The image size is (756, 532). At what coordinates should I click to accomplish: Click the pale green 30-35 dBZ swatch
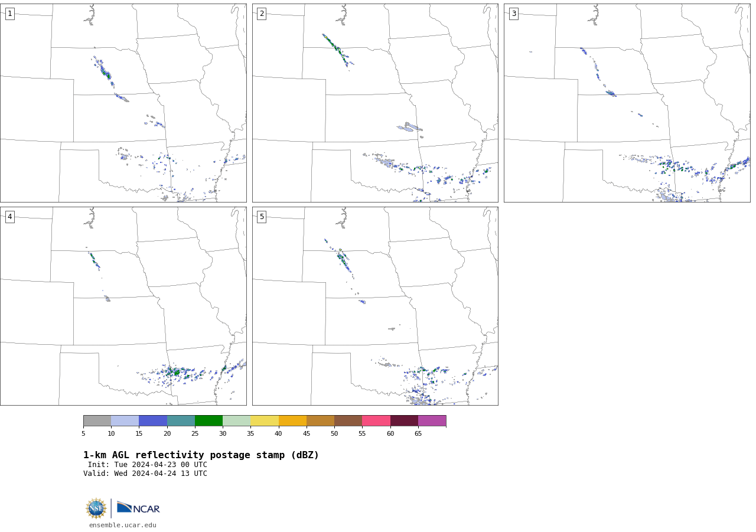click(237, 420)
